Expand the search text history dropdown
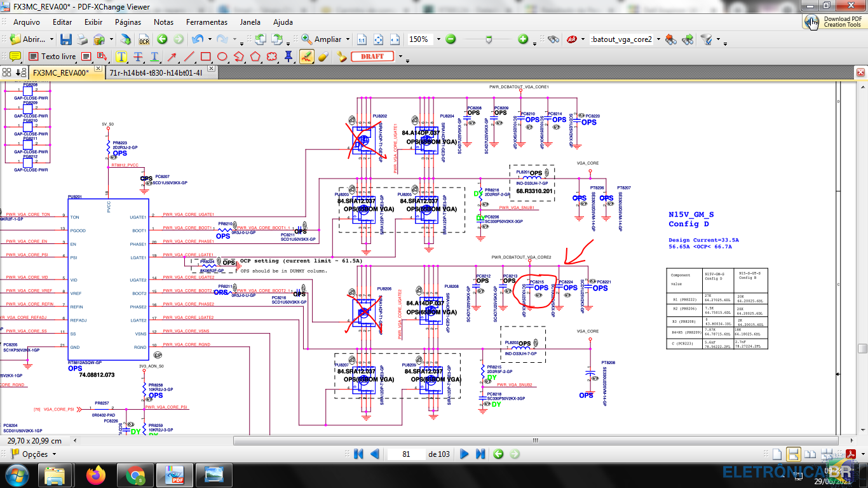The height and width of the screenshot is (488, 868). point(657,39)
